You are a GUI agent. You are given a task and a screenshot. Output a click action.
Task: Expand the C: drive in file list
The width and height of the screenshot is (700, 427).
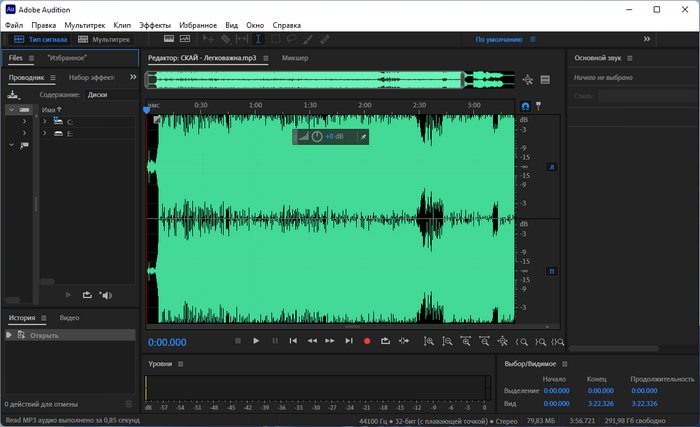click(45, 121)
